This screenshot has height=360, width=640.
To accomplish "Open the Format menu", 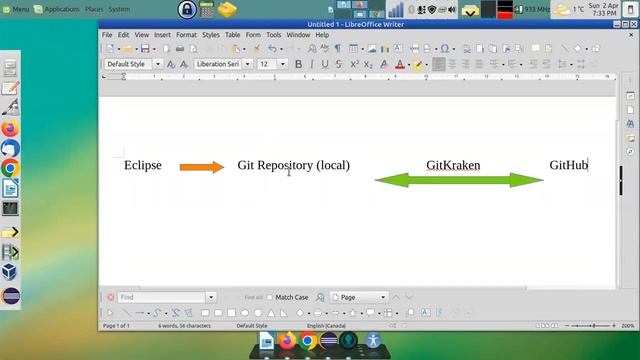I will point(187,35).
